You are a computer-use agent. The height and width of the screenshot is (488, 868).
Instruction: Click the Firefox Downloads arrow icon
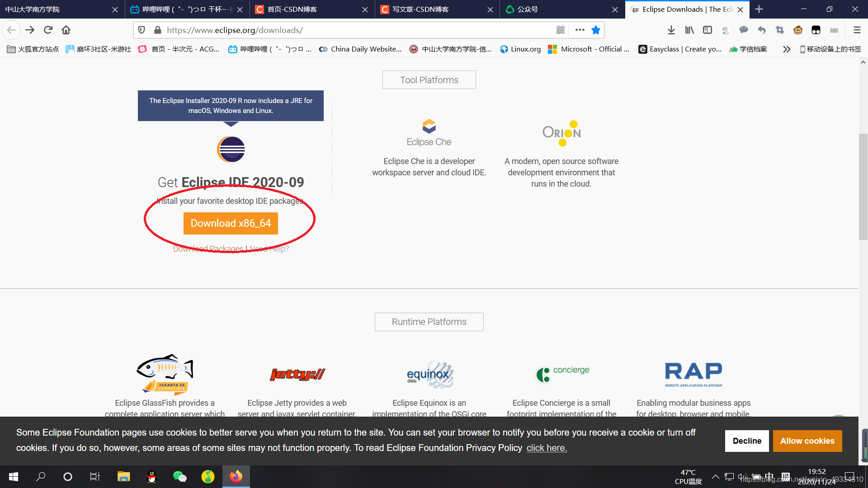671,30
